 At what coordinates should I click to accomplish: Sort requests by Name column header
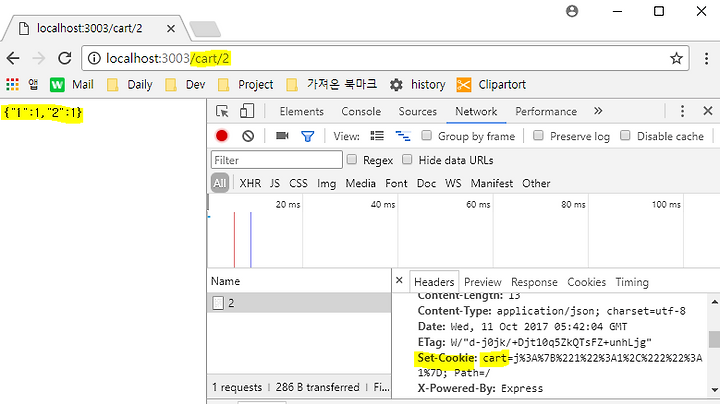[x=299, y=281]
